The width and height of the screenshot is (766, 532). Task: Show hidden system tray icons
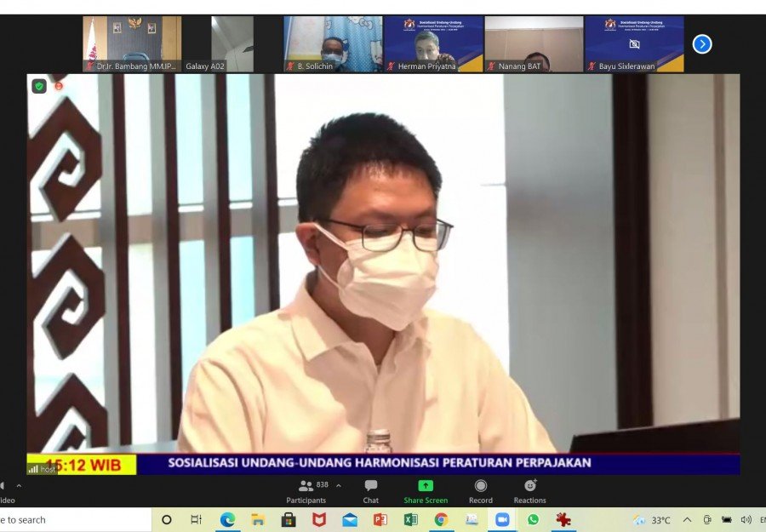687,520
